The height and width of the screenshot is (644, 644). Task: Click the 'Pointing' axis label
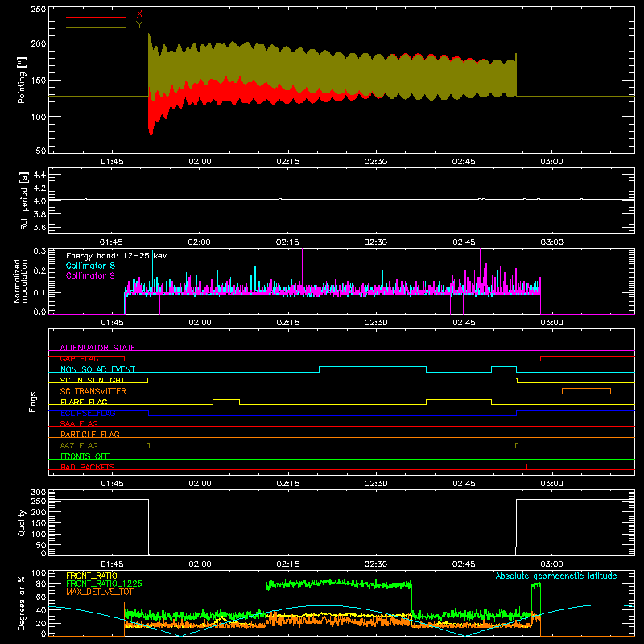pyautogui.click(x=22, y=80)
